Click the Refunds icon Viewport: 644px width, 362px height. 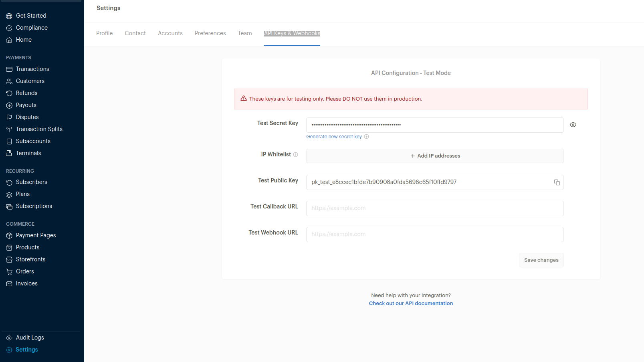point(9,93)
